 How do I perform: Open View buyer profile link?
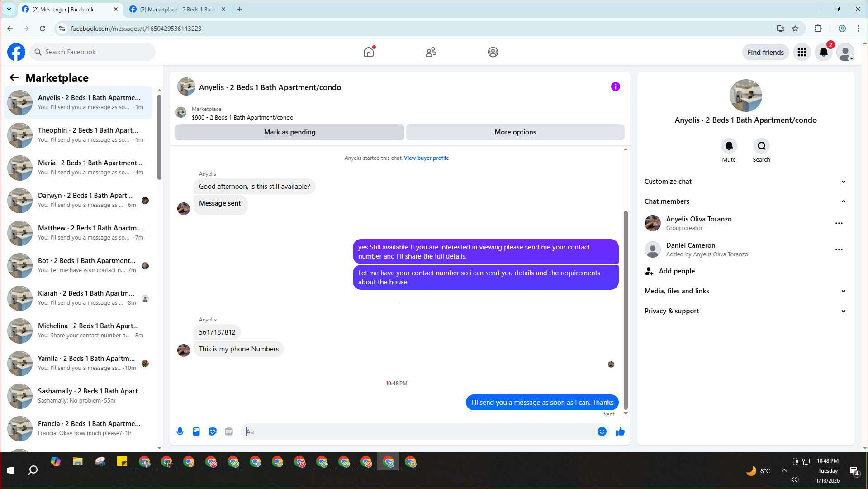(x=426, y=158)
